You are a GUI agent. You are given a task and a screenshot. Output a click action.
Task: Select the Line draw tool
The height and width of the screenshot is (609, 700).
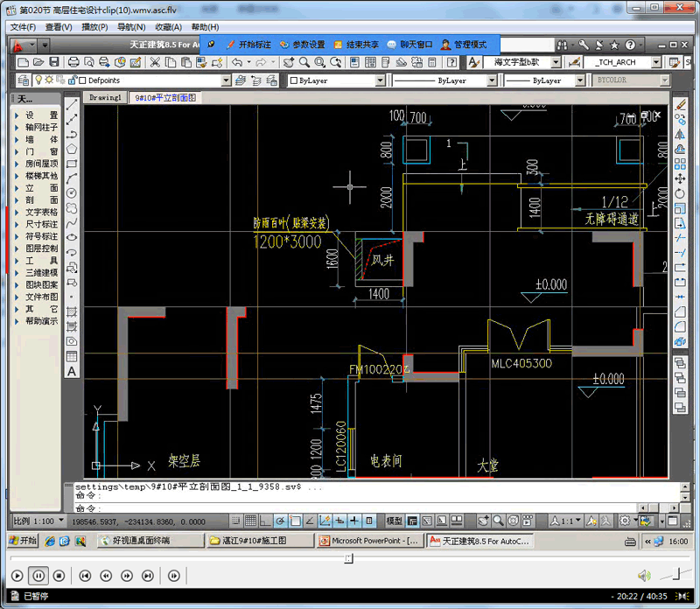72,103
